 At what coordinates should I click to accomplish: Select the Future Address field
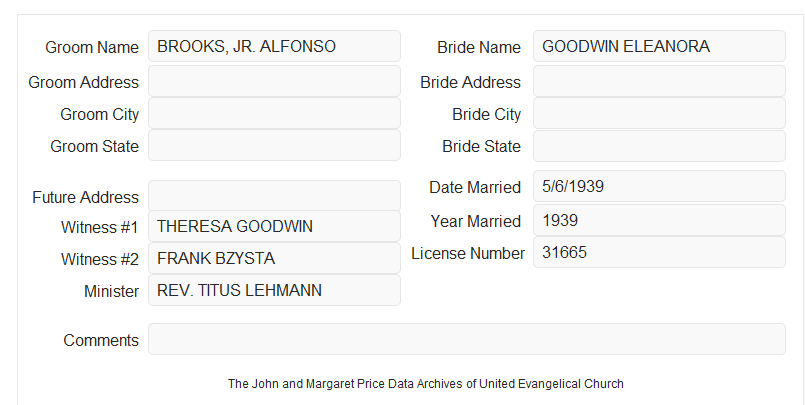pyautogui.click(x=274, y=196)
